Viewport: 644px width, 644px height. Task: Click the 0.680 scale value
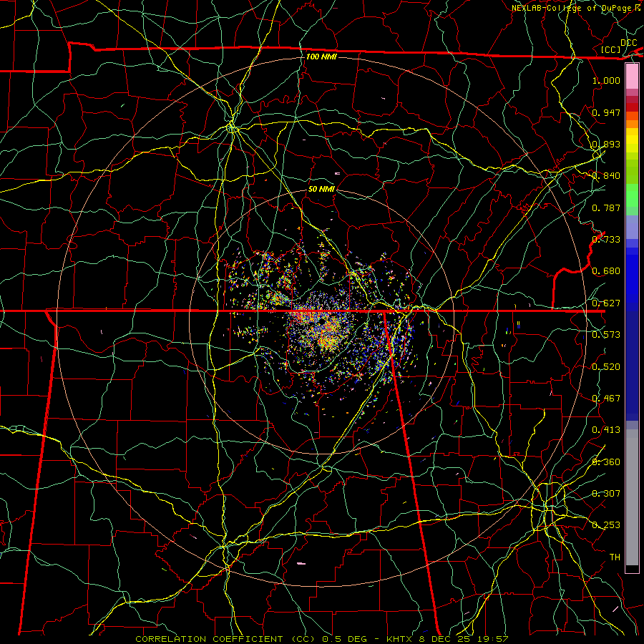pos(606,271)
